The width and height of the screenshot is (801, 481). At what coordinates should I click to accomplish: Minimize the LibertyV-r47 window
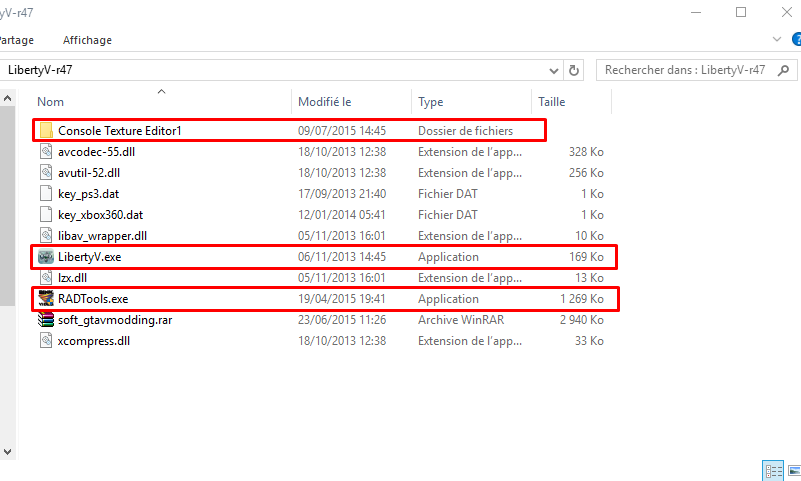pos(696,12)
